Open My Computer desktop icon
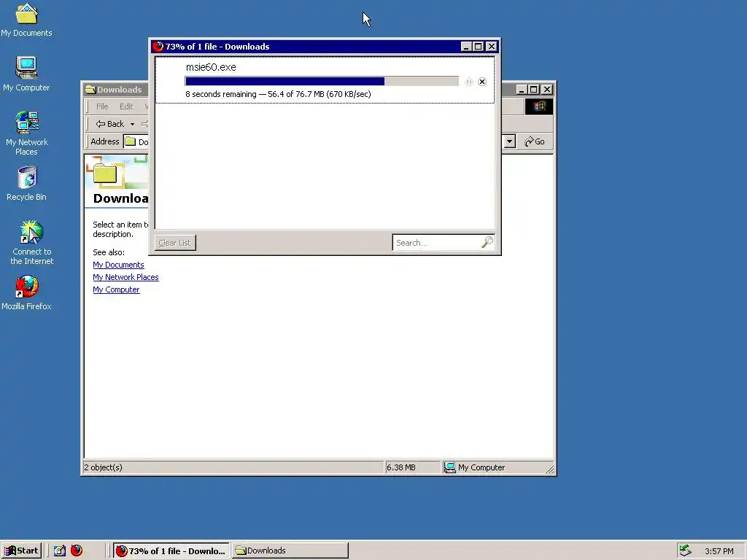The image size is (747, 560). [x=26, y=74]
